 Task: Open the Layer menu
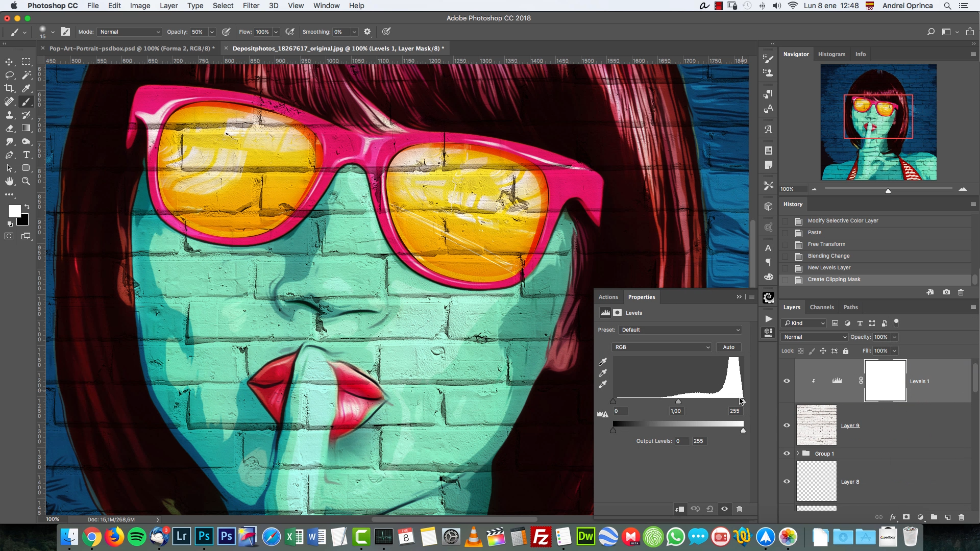(168, 6)
